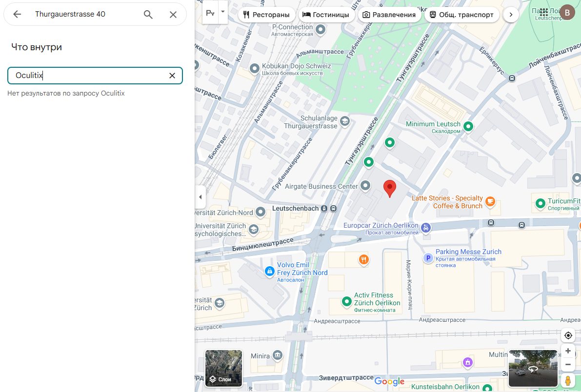Click the Volvo Emil Frey Zürich Nord label

[x=302, y=269]
